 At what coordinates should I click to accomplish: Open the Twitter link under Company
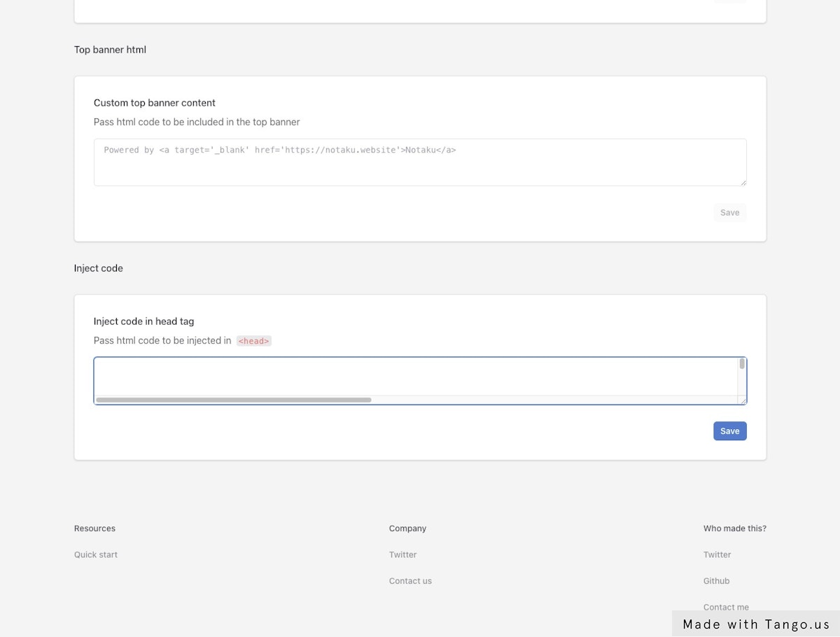pos(402,555)
